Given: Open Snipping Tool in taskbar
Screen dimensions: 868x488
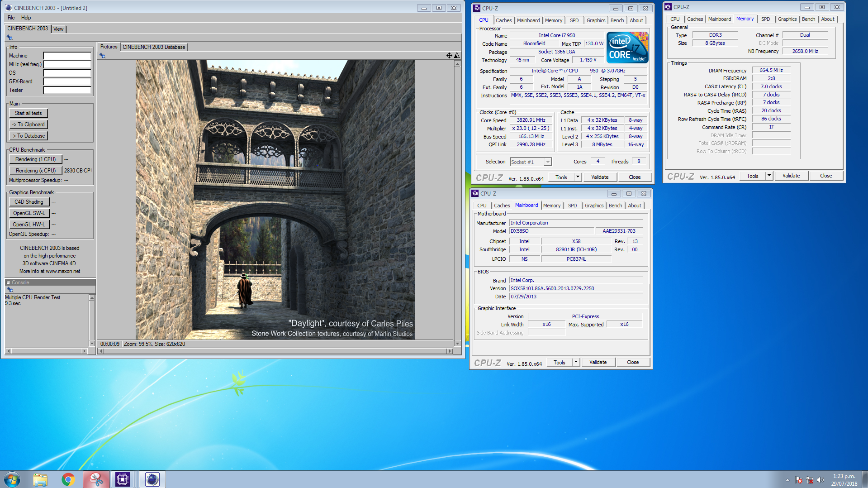Looking at the screenshot, I should [96, 479].
